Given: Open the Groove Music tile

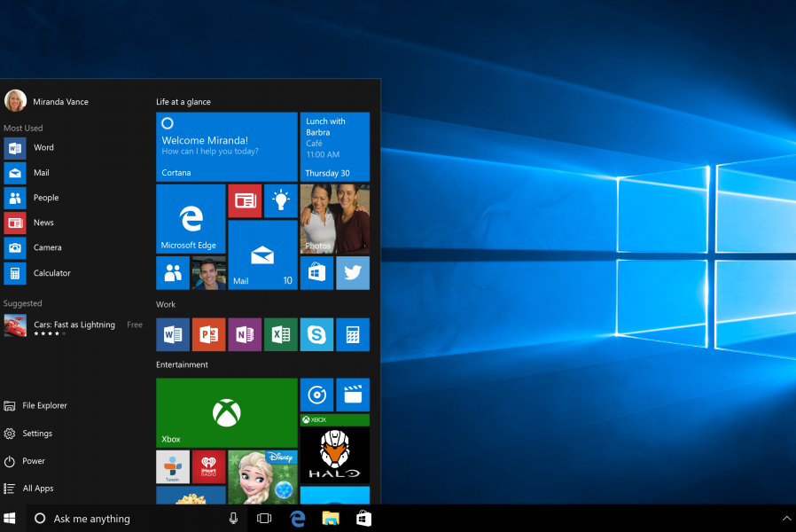Looking at the screenshot, I should coord(316,395).
